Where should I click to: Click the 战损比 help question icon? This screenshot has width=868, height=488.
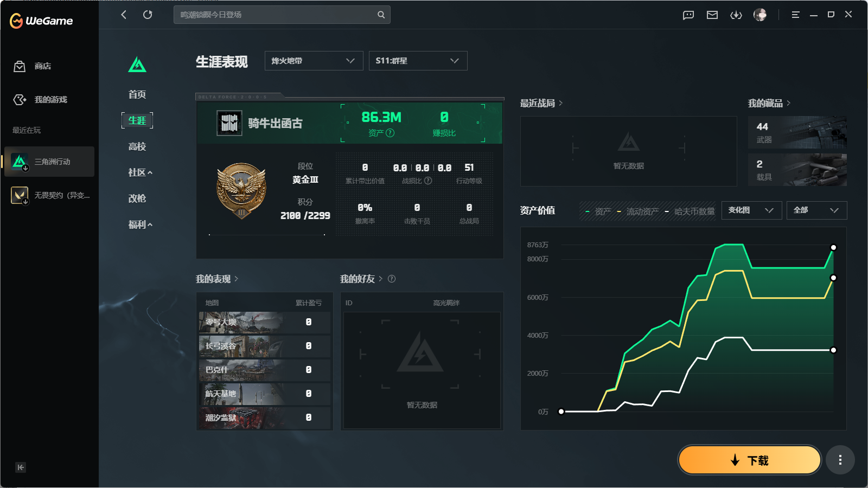coord(428,181)
